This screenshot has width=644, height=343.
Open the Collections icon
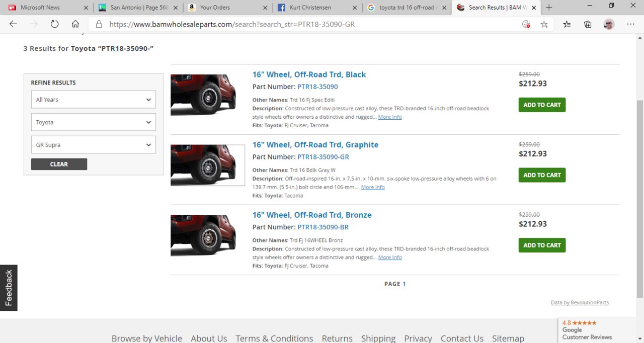point(588,24)
